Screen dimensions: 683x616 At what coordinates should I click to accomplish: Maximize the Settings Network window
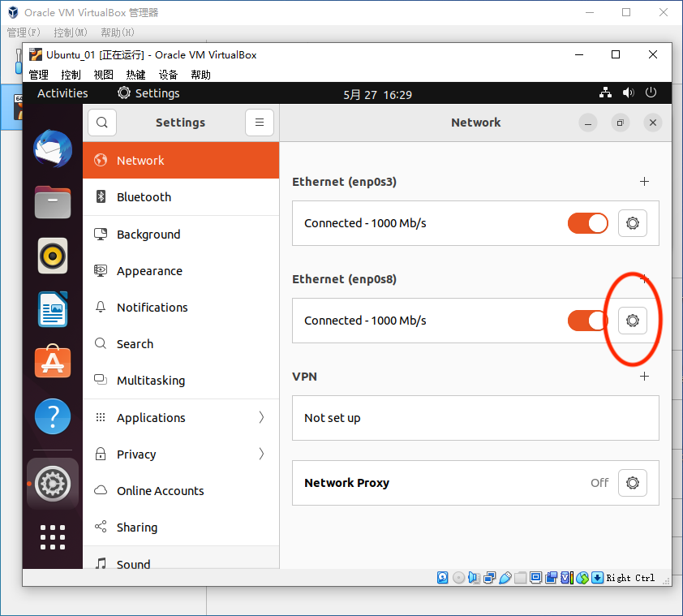tap(620, 123)
